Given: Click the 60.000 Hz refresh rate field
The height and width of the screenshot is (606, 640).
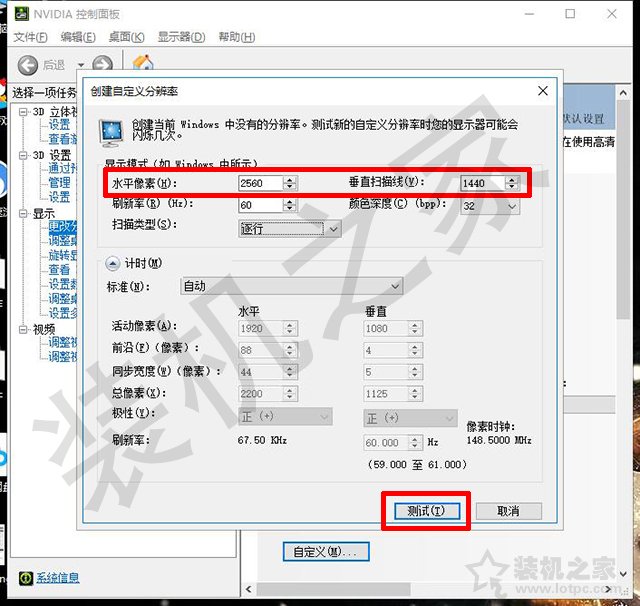Looking at the screenshot, I should pos(385,443).
